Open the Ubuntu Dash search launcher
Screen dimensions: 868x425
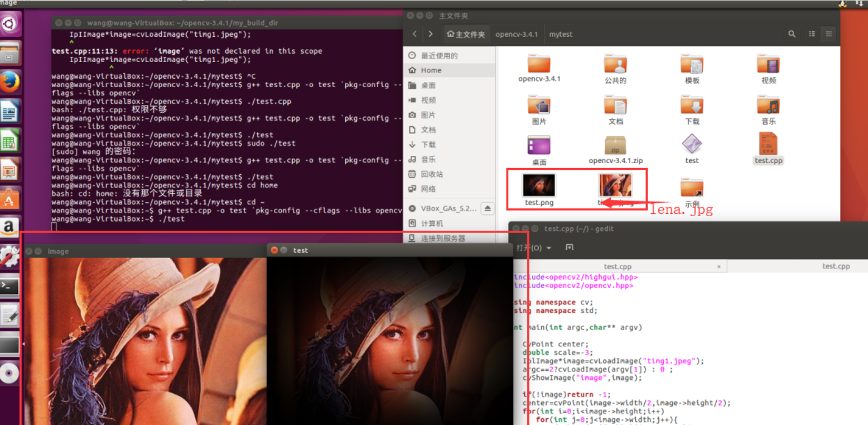tap(10, 23)
